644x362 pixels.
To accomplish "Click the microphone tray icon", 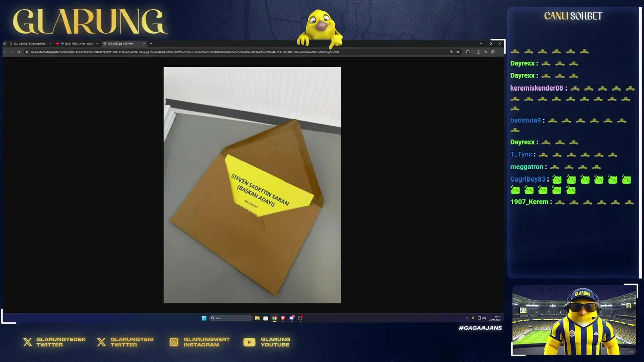I will point(473,318).
